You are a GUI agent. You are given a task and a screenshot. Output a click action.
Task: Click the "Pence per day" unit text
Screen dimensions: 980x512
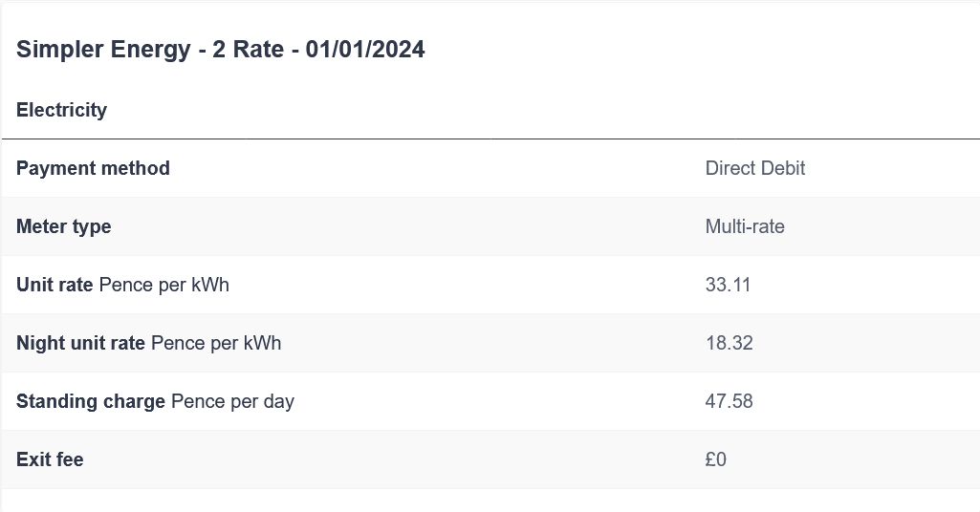(232, 402)
